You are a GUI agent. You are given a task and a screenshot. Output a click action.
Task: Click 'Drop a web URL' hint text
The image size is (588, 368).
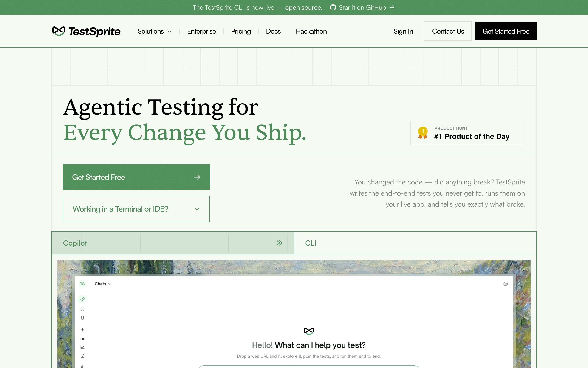308,356
